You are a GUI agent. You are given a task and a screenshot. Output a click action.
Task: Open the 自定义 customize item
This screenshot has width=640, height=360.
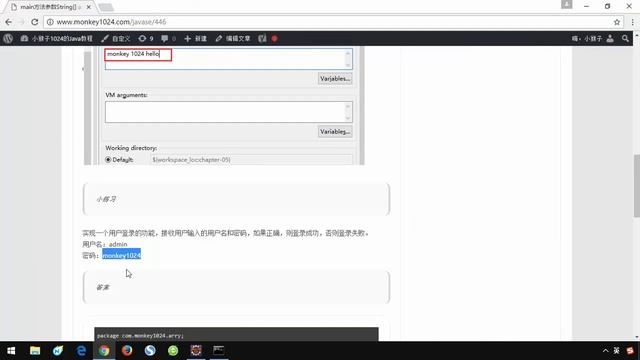[116, 38]
